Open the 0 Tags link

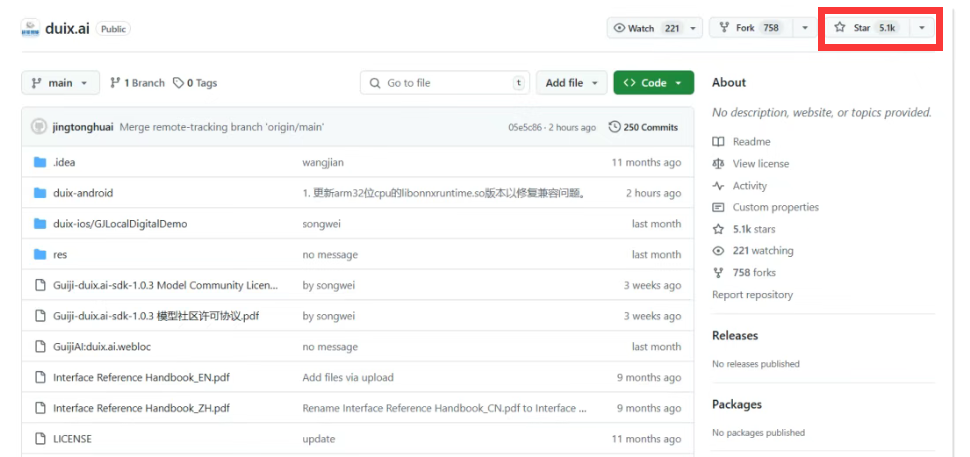pos(195,83)
